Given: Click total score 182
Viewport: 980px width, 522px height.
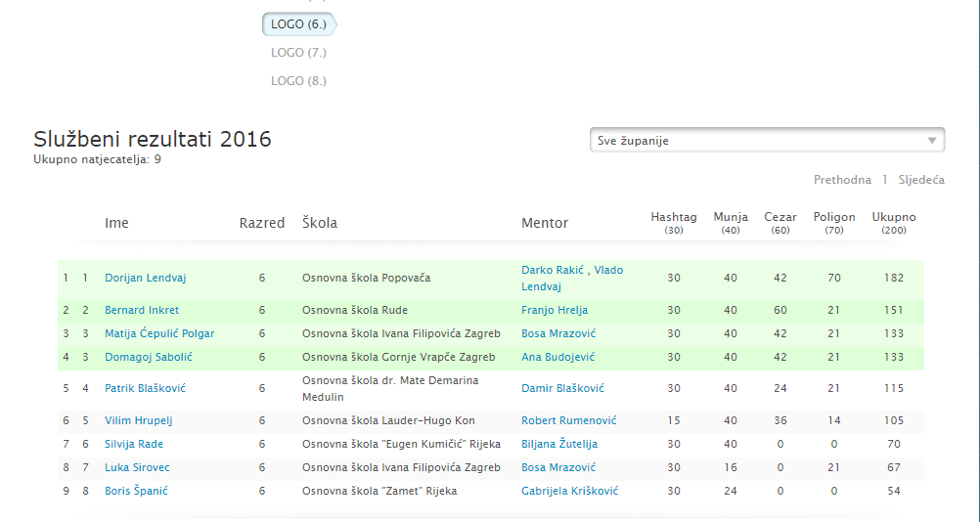Looking at the screenshot, I should 894,278.
